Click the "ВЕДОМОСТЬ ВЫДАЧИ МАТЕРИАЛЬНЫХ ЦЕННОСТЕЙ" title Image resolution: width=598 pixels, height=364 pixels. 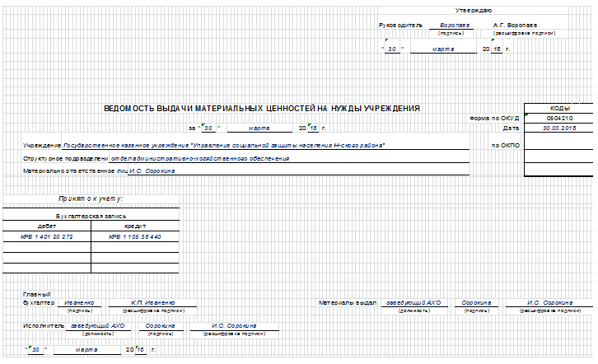(262, 109)
